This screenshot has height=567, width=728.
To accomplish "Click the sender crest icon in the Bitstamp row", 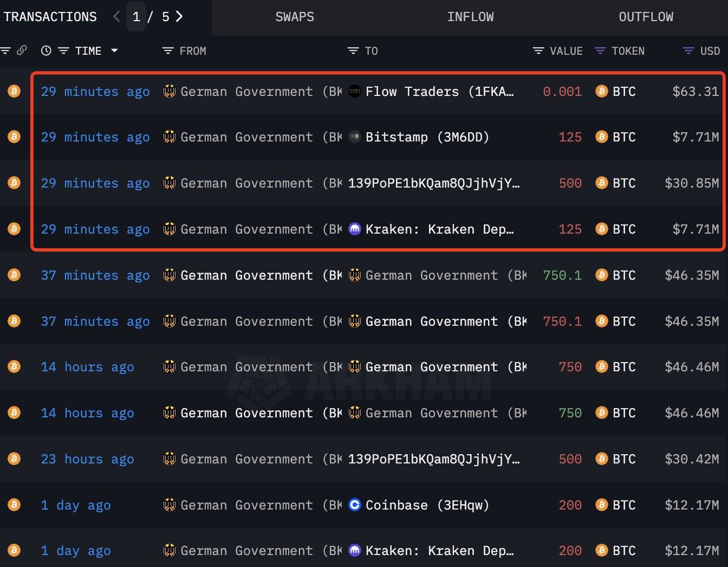I will coord(170,137).
